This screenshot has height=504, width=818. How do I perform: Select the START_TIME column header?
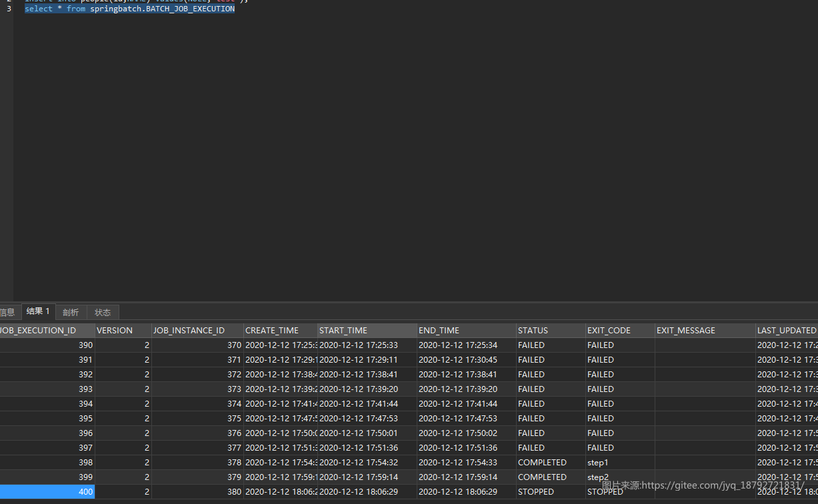pos(367,331)
